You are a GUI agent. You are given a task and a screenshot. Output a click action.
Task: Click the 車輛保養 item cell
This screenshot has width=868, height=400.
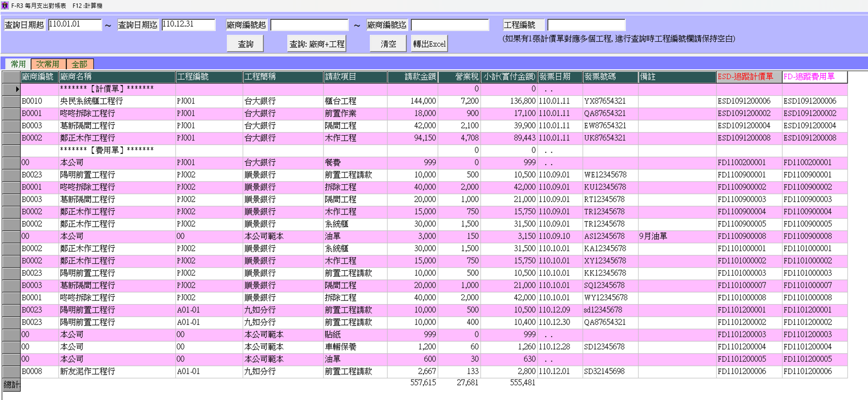pos(355,347)
